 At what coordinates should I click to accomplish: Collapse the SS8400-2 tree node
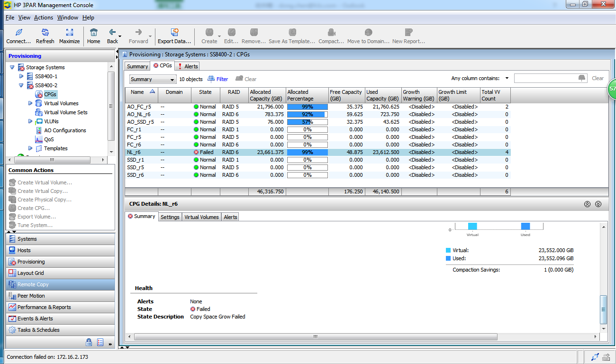21,85
